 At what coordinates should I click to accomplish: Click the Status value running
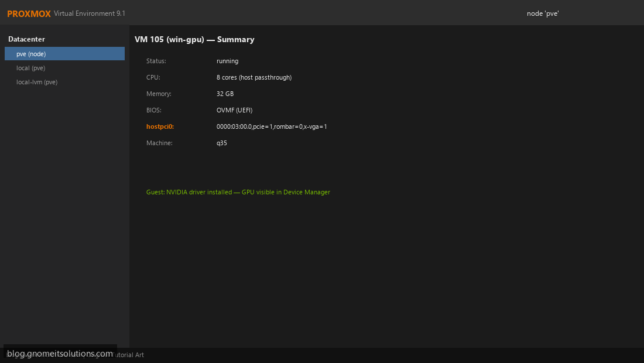click(228, 61)
